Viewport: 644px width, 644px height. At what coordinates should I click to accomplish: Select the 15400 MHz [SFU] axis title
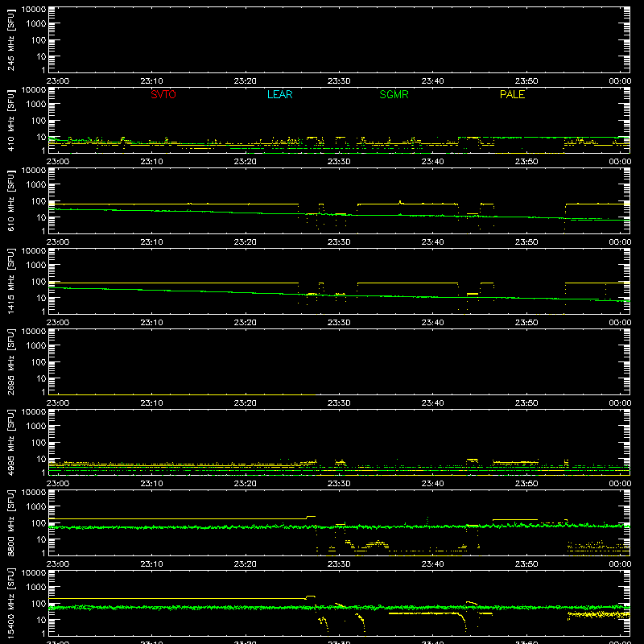11,603
